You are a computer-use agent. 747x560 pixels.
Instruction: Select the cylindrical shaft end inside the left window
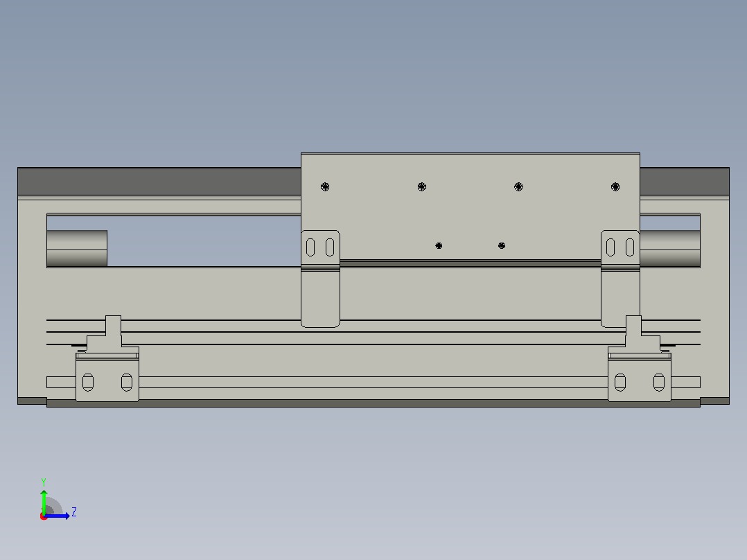point(77,248)
